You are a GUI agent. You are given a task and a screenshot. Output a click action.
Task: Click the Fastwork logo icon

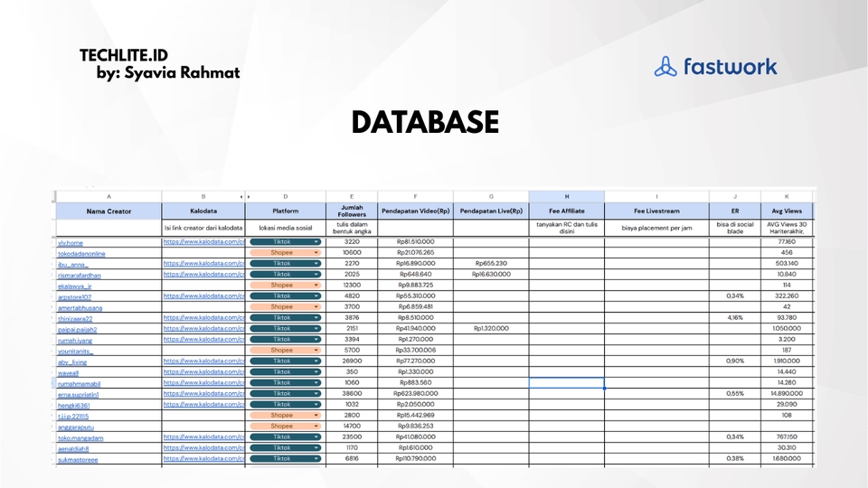[665, 66]
